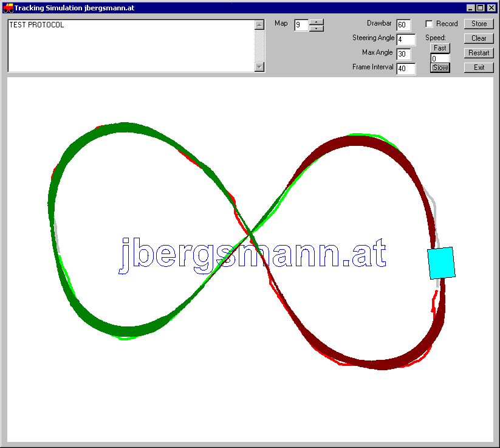Image resolution: width=500 pixels, height=448 pixels.
Task: Click the Speed: label
Action: point(435,38)
